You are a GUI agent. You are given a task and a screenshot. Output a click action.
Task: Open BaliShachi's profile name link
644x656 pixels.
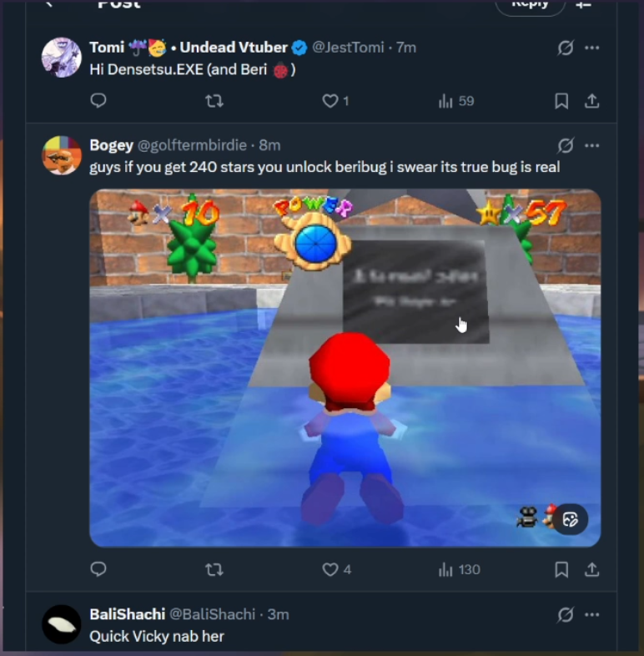tap(127, 614)
